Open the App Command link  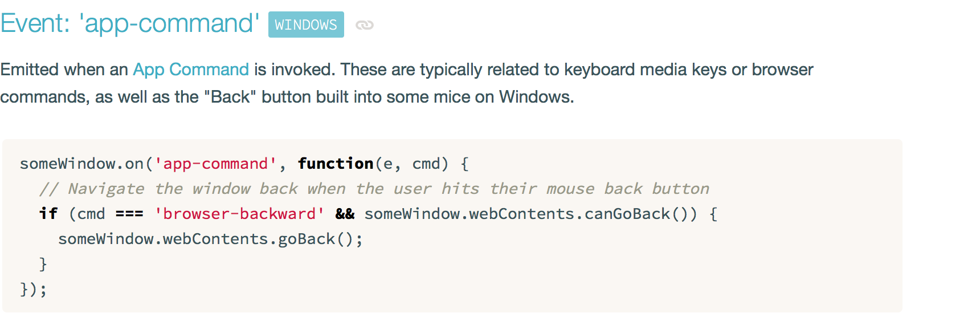(191, 70)
